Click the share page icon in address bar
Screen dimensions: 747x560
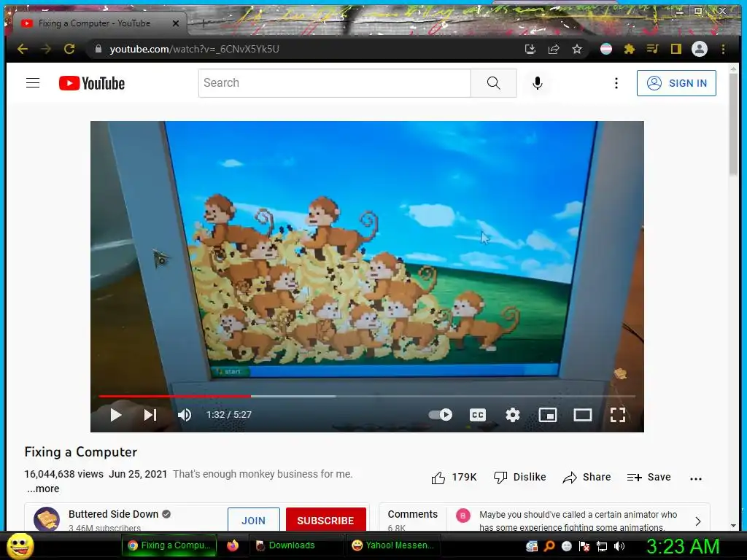point(553,49)
